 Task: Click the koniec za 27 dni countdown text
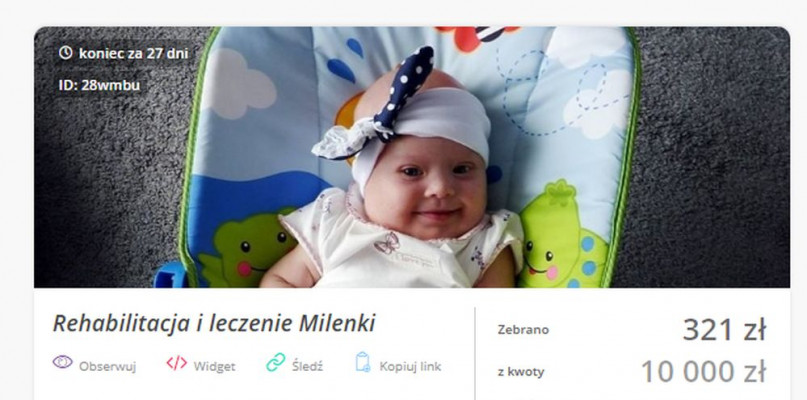134,53
